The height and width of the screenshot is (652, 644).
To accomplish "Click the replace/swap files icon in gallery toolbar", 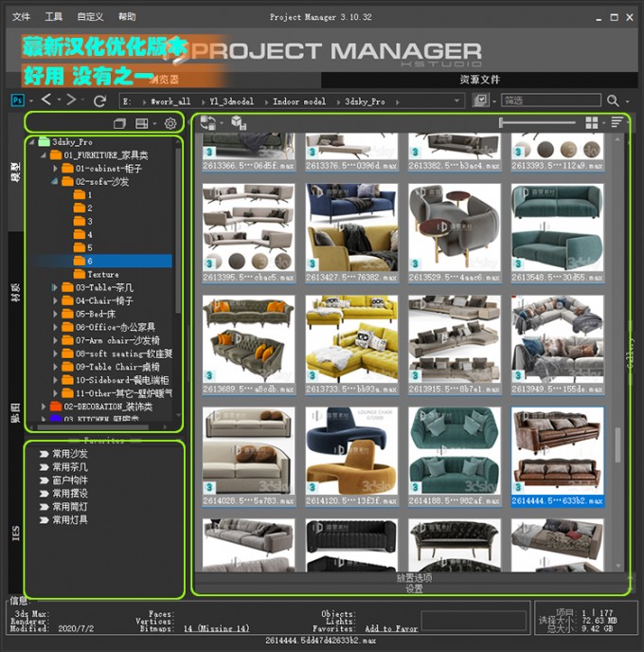I will [x=207, y=123].
